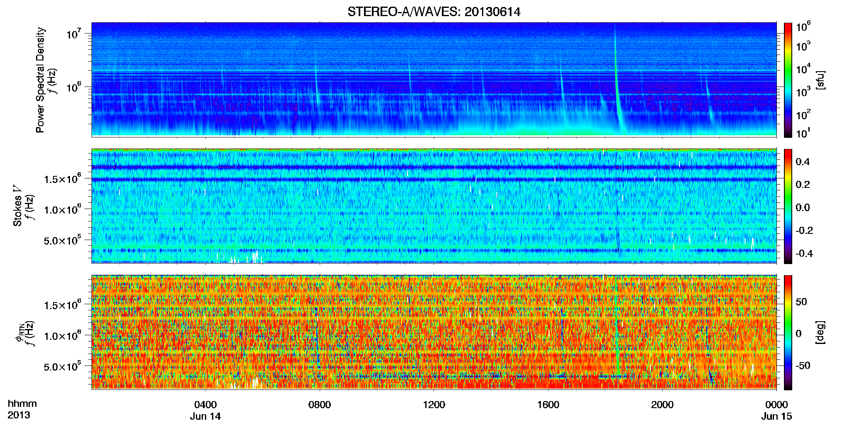Click the hhmm time format label
Image resolution: width=868 pixels, height=447 pixels.
[x=22, y=404]
